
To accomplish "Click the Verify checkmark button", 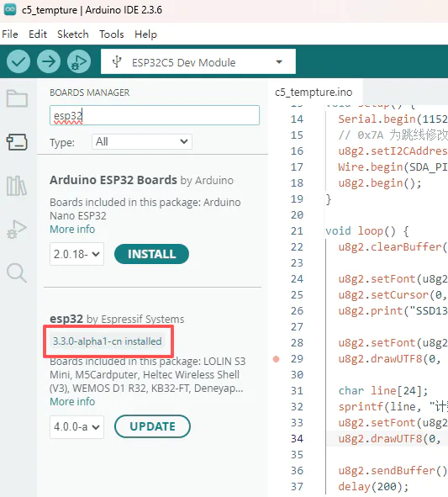I will (x=18, y=61).
